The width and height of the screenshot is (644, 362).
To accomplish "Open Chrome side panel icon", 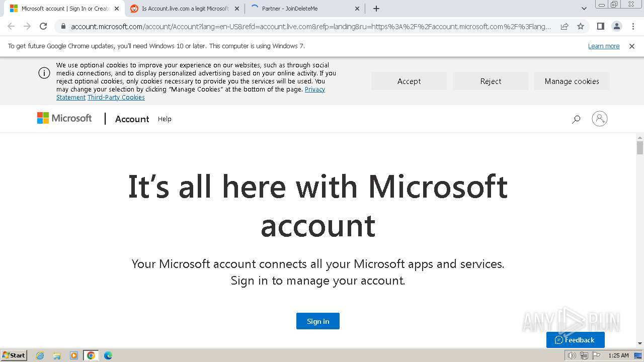I will [x=600, y=26].
